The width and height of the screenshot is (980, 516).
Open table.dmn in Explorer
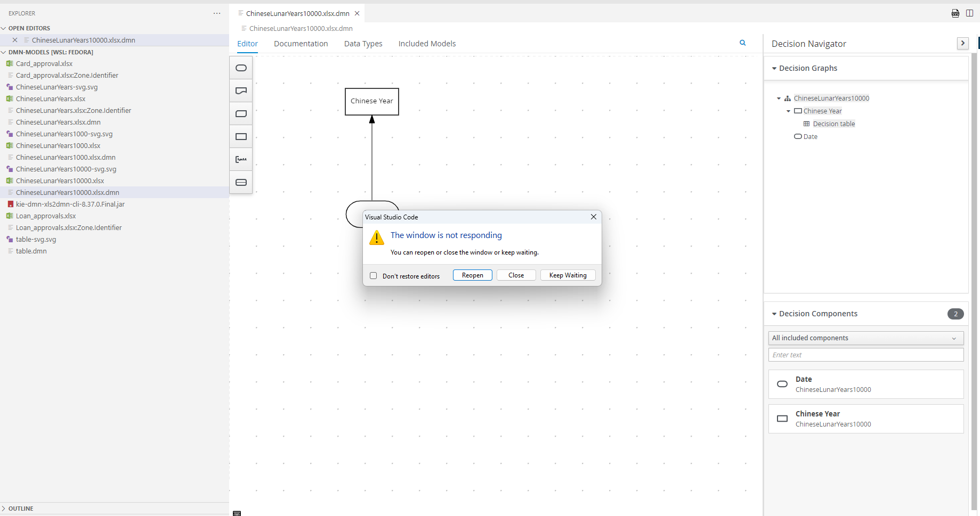pyautogui.click(x=31, y=251)
